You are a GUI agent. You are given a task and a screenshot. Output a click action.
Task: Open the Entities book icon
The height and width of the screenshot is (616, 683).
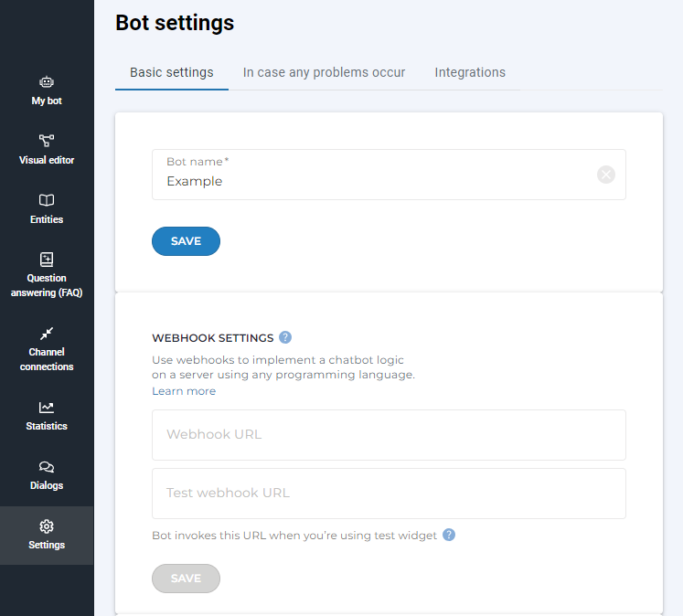(x=47, y=200)
